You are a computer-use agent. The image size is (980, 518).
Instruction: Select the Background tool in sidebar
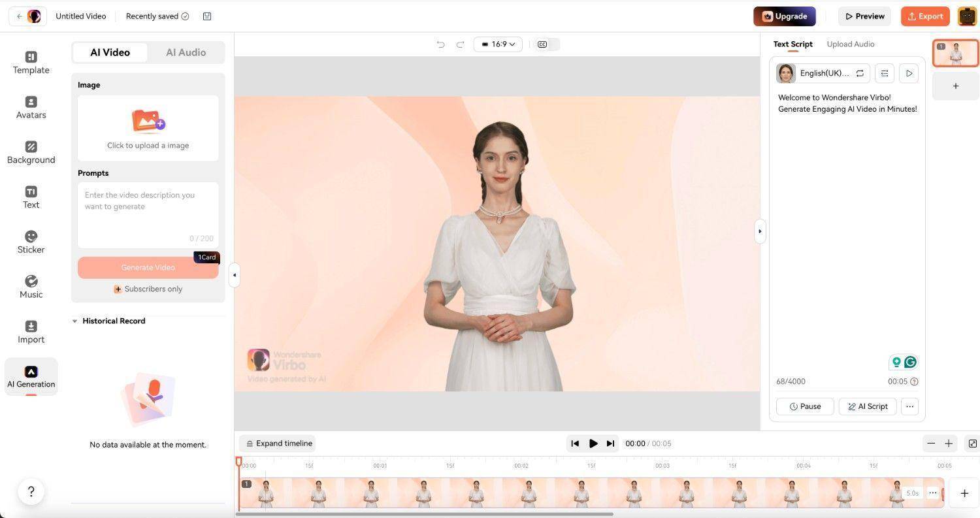[31, 153]
